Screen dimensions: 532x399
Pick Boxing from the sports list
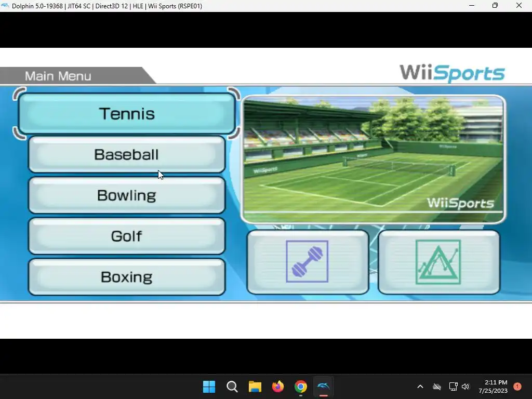pyautogui.click(x=127, y=277)
